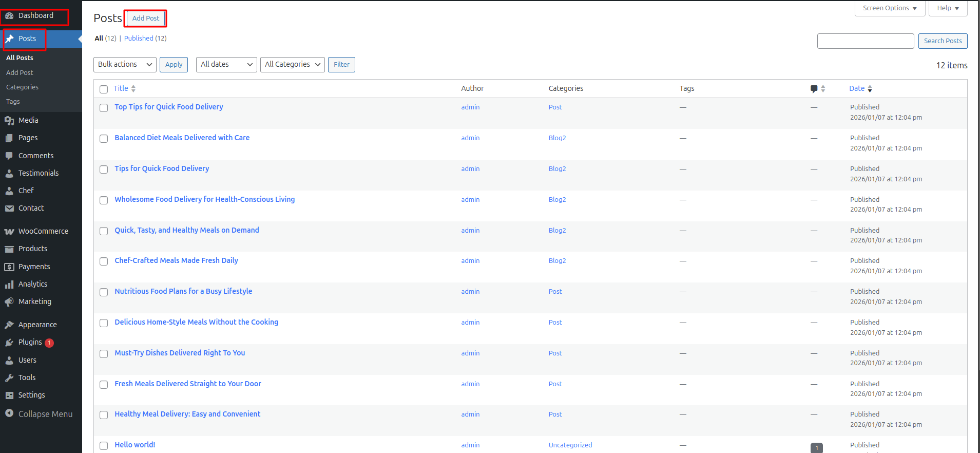Click the Marketing megaphone icon
The height and width of the screenshot is (453, 980).
pos(9,301)
